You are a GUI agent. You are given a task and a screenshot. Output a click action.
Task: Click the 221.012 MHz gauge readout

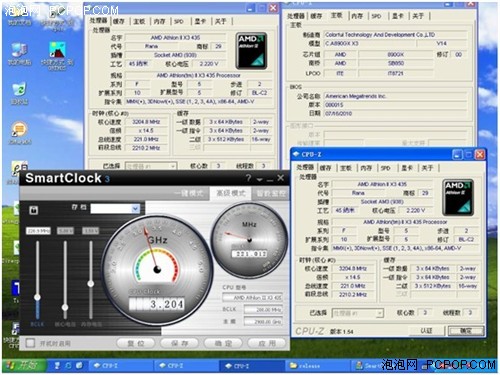pyautogui.click(x=250, y=254)
